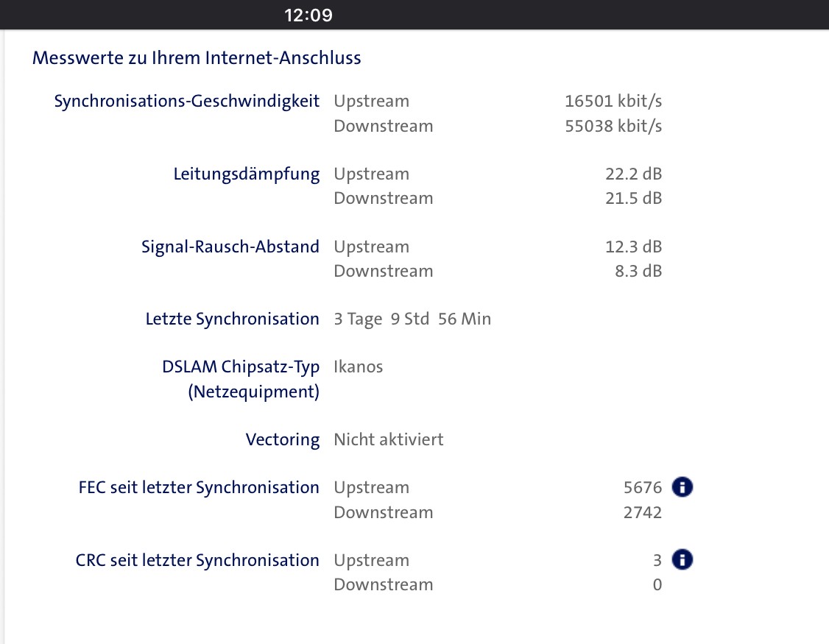Click the 8.3 dB downstream SNR value
Image resolution: width=829 pixels, height=644 pixels.
638,271
